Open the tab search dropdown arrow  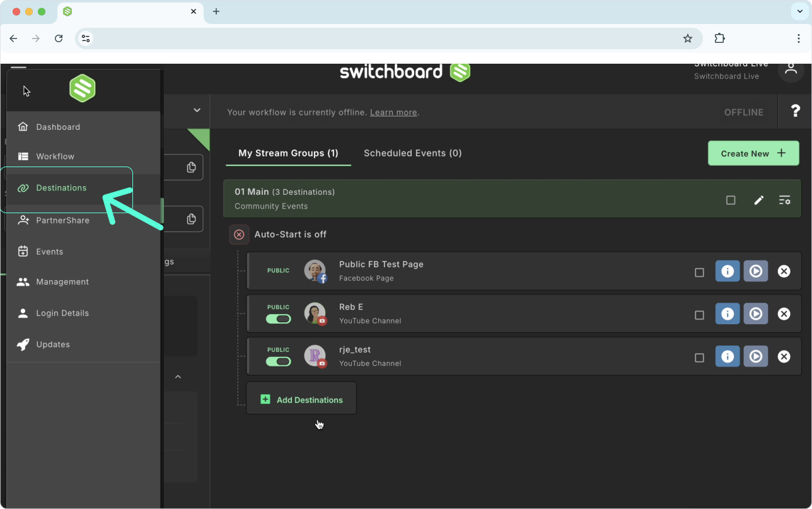pos(800,11)
